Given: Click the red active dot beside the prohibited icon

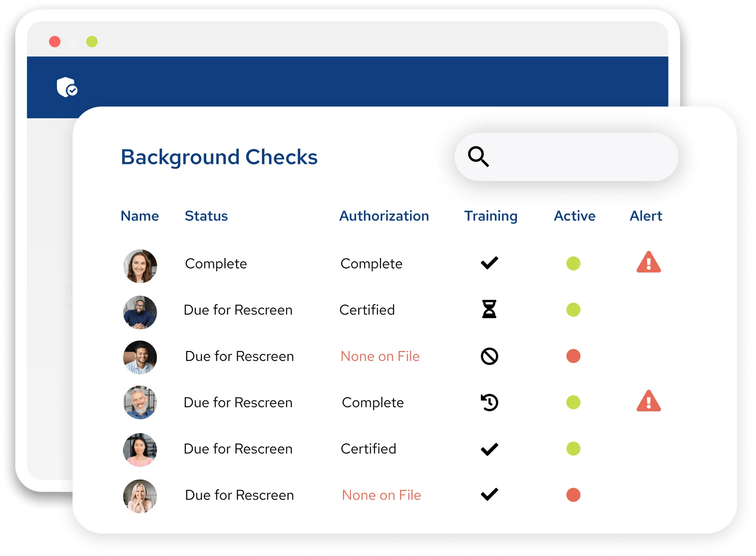Looking at the screenshot, I should (573, 356).
